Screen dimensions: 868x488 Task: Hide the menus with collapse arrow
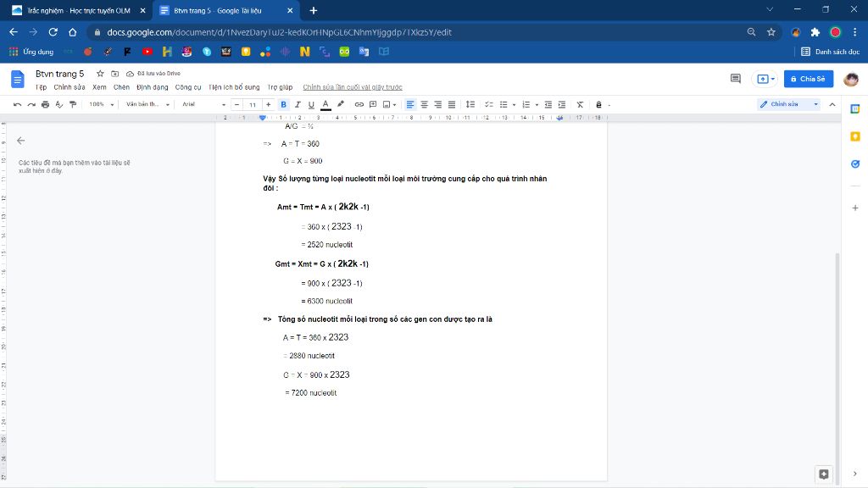click(832, 104)
